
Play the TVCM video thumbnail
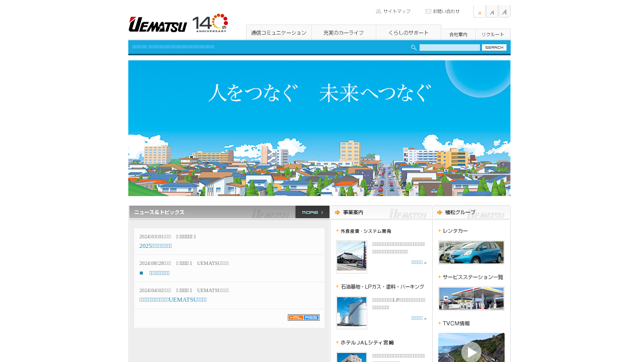(x=471, y=351)
